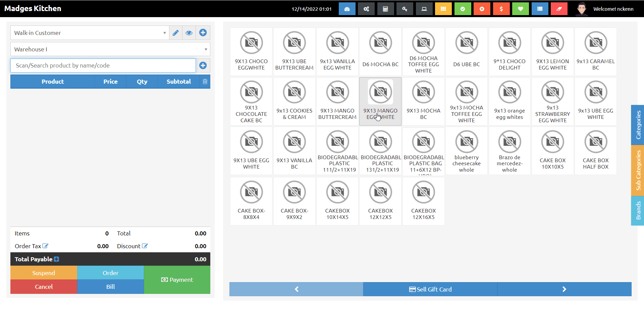This screenshot has height=313, width=644.
Task: Open settings via the gears icon
Action: 366,9
